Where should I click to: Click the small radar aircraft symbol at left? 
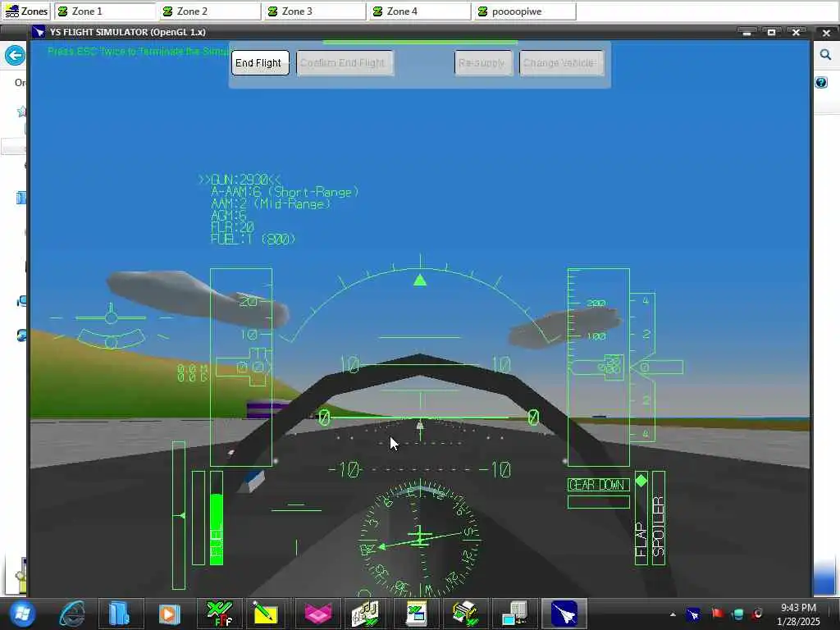pyautogui.click(x=111, y=317)
